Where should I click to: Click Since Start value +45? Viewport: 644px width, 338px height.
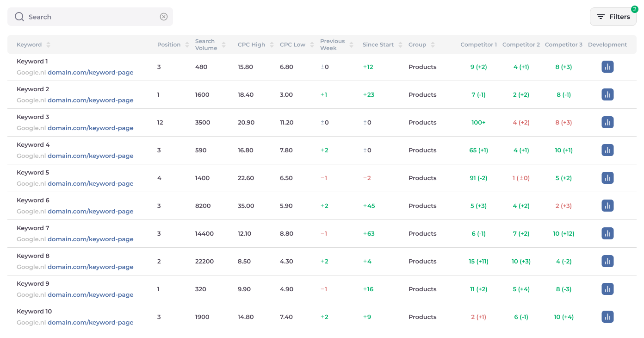point(369,206)
